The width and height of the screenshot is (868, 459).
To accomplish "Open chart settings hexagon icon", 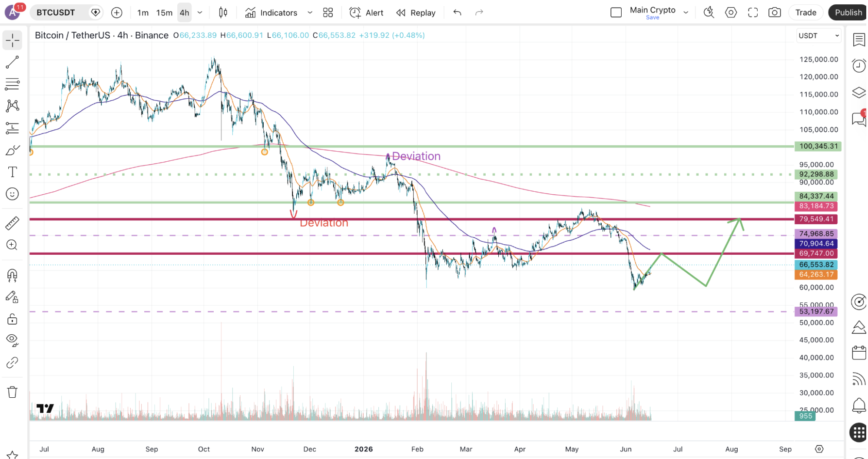I will 731,13.
